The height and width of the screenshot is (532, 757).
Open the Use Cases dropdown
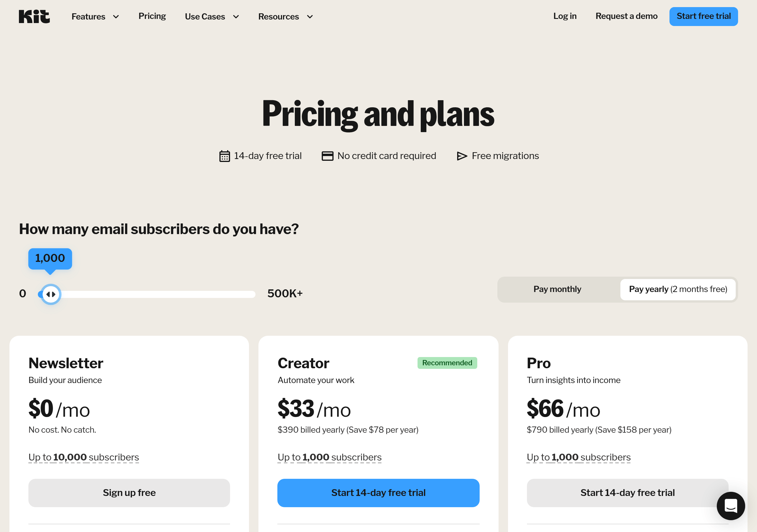pos(212,17)
